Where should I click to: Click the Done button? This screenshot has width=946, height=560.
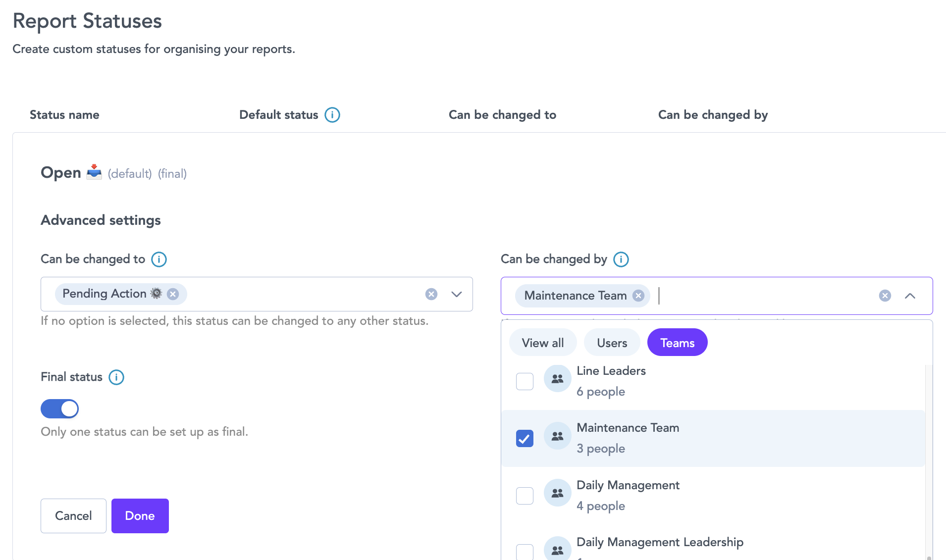pyautogui.click(x=140, y=515)
